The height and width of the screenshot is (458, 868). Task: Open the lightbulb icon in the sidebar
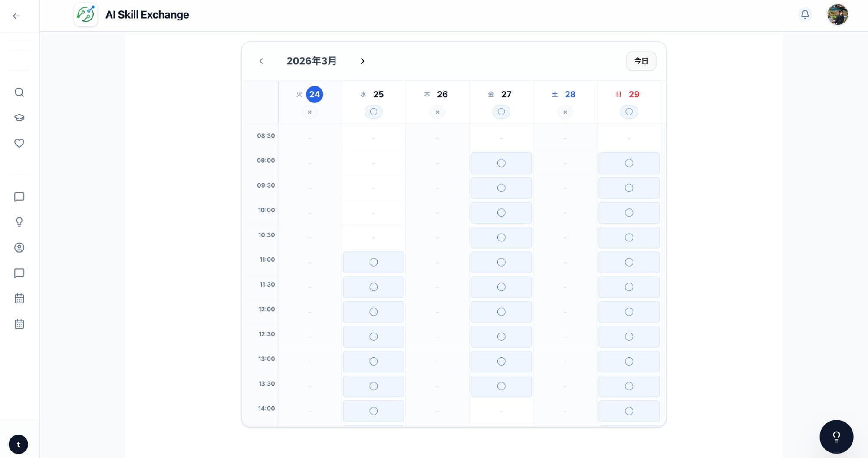[19, 222]
